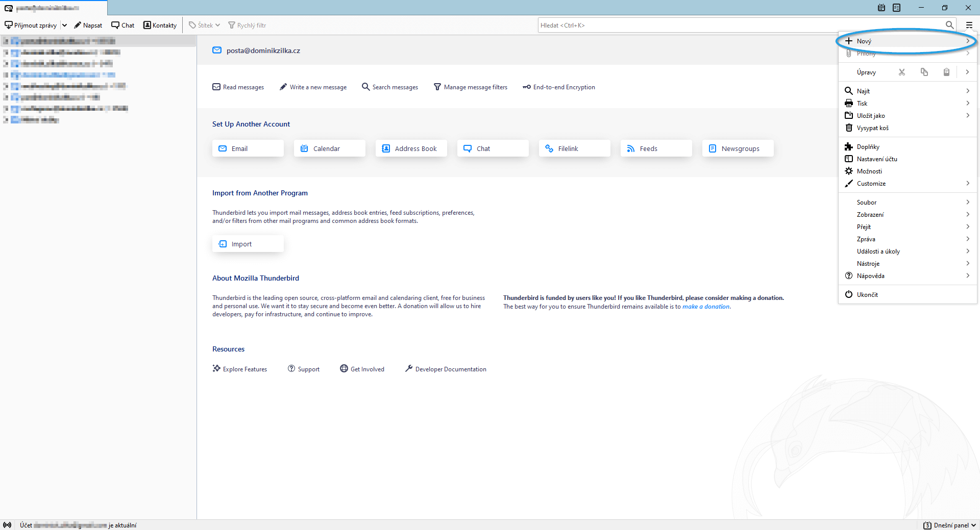
Task: Expand the Události a úkoly submenu
Action: pos(908,251)
